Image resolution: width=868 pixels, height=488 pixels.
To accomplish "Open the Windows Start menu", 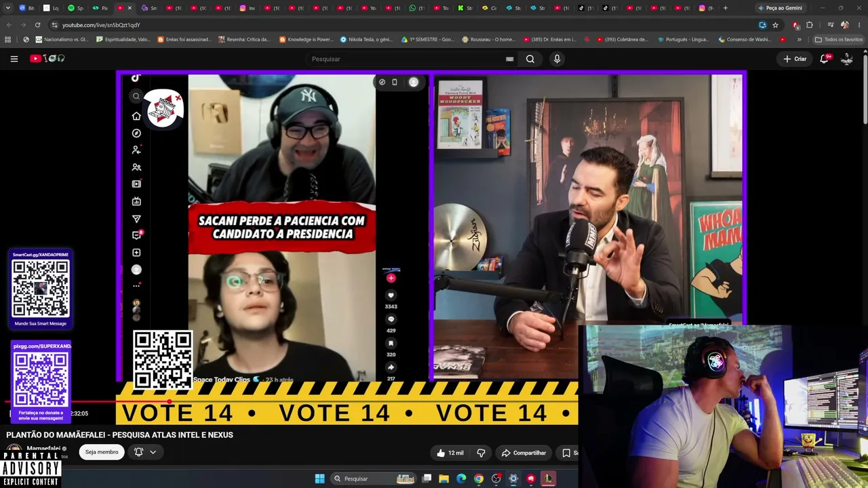I will coord(319,479).
